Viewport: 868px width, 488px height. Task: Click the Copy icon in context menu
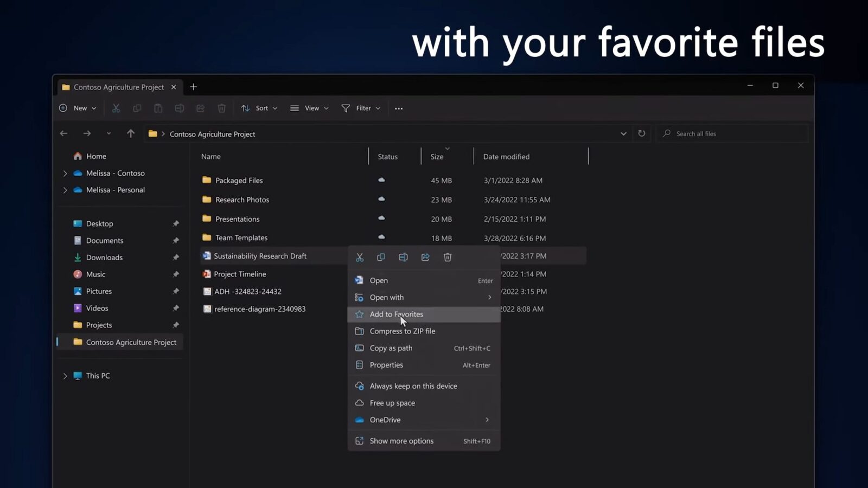tap(381, 257)
